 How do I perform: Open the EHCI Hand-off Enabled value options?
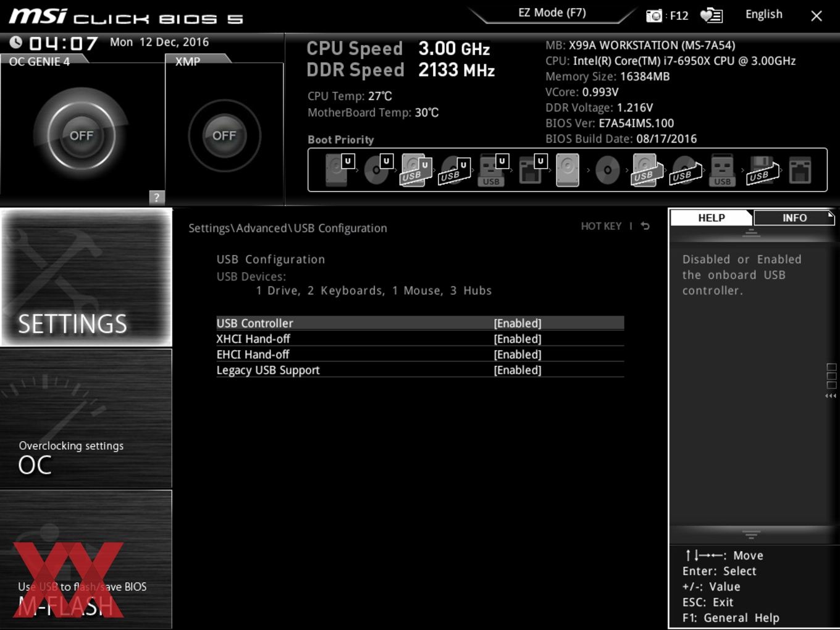[518, 355]
